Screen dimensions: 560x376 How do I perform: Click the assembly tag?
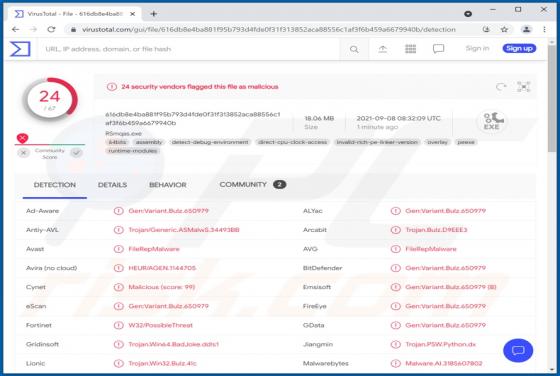149,142
